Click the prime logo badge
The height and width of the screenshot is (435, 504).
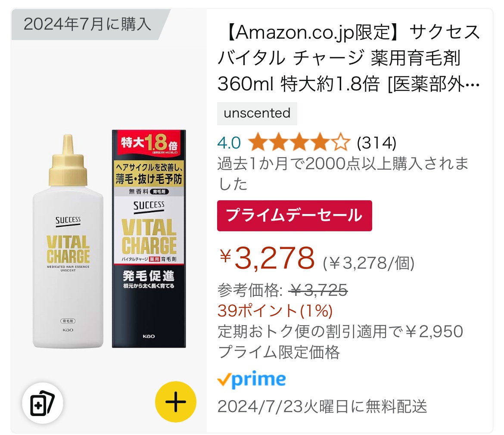pyautogui.click(x=252, y=379)
